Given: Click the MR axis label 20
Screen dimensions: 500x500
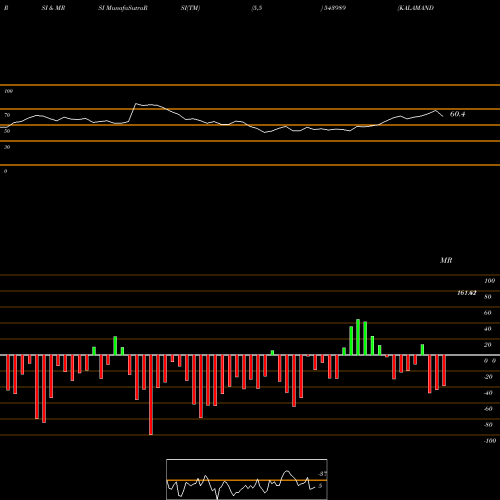Looking at the screenshot, I should (487, 345).
